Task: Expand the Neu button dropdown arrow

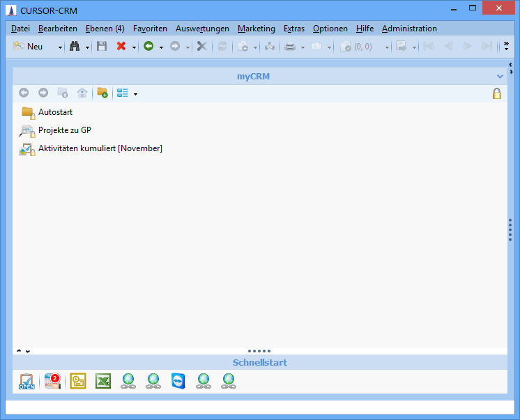Action: (60, 47)
